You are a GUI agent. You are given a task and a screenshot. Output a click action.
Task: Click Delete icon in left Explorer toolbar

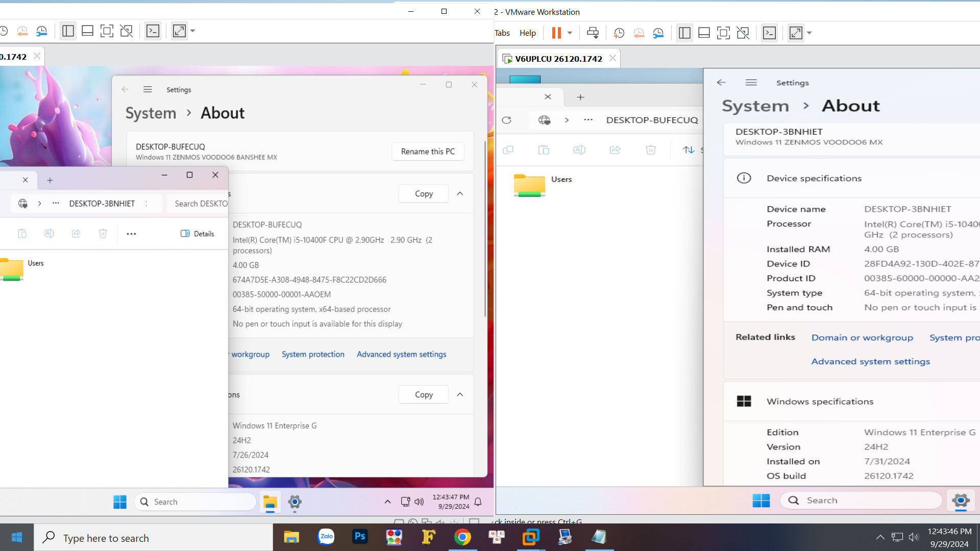tap(103, 234)
